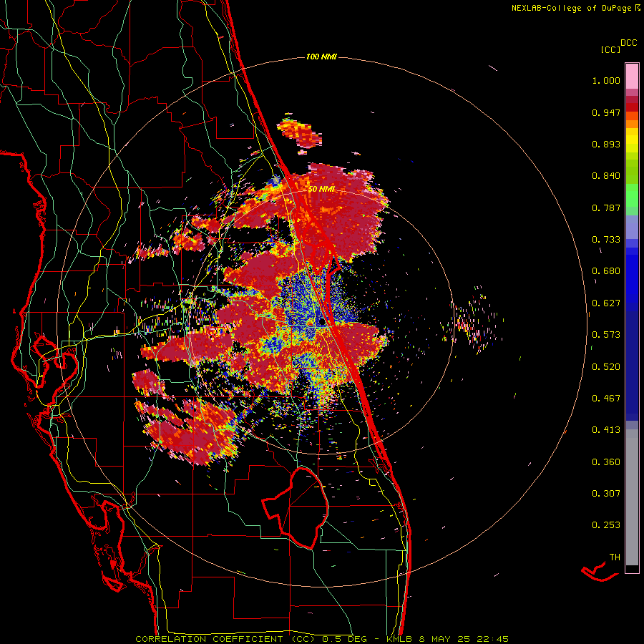Click the 50 NMI range ring label
644x644 pixels.
(321, 189)
